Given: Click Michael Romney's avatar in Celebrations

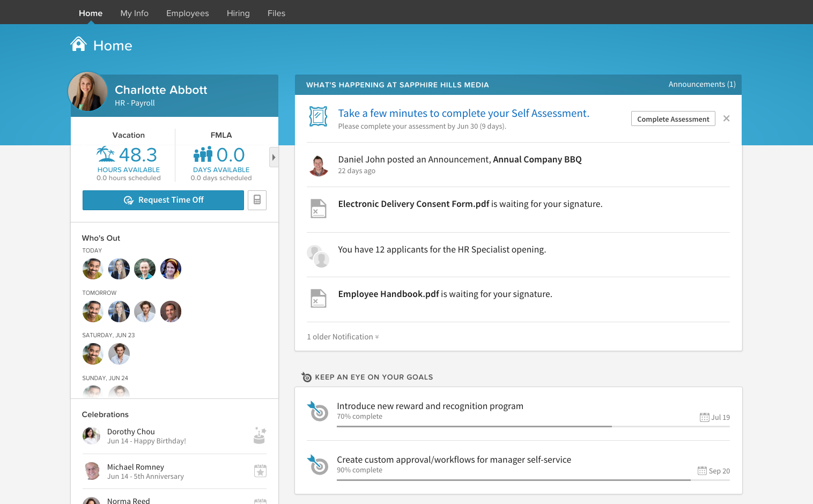Looking at the screenshot, I should click(92, 471).
